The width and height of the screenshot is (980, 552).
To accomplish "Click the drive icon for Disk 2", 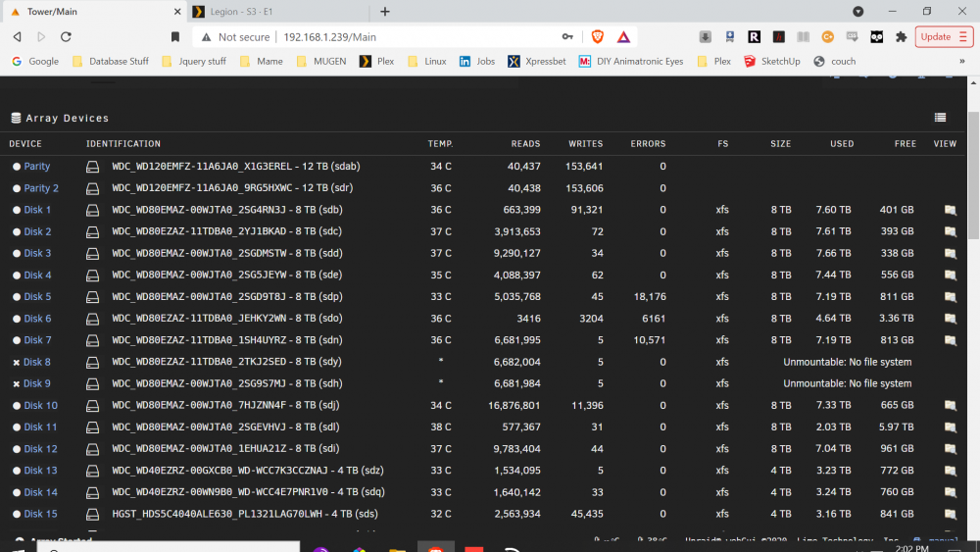I will click(x=92, y=232).
